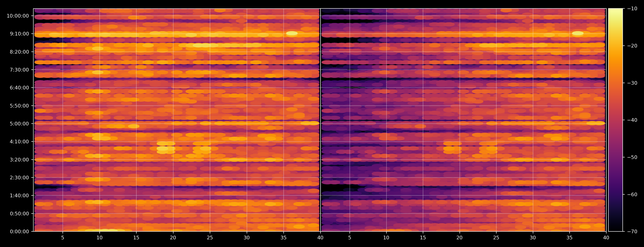Image resolution: width=644 pixels, height=247 pixels.
Task: Select the 0:50:00 time axis label
Action: point(19,214)
